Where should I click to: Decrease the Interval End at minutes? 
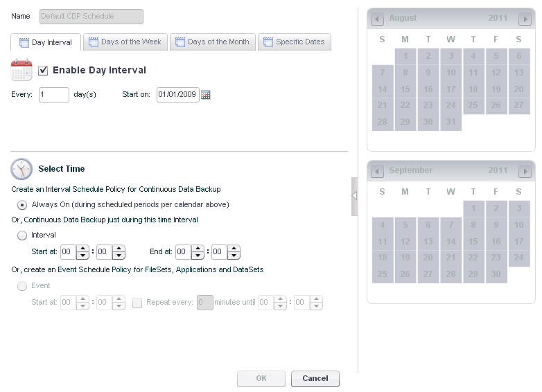(x=234, y=256)
